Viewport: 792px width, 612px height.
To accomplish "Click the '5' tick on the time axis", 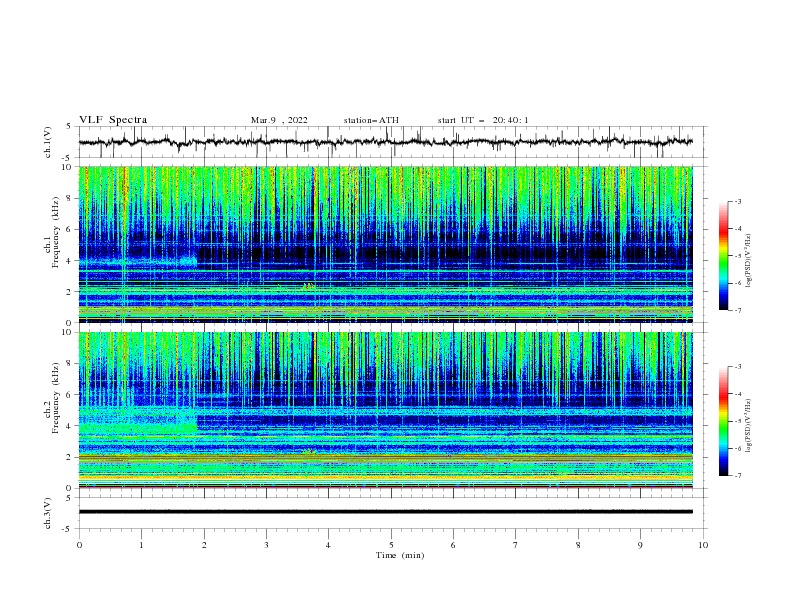I will [x=391, y=545].
